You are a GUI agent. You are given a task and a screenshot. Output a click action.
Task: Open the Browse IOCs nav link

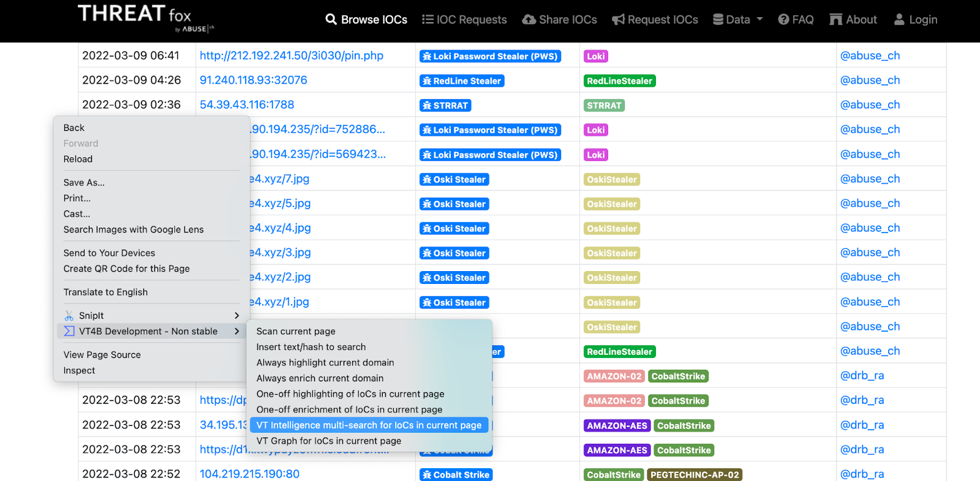coord(366,20)
